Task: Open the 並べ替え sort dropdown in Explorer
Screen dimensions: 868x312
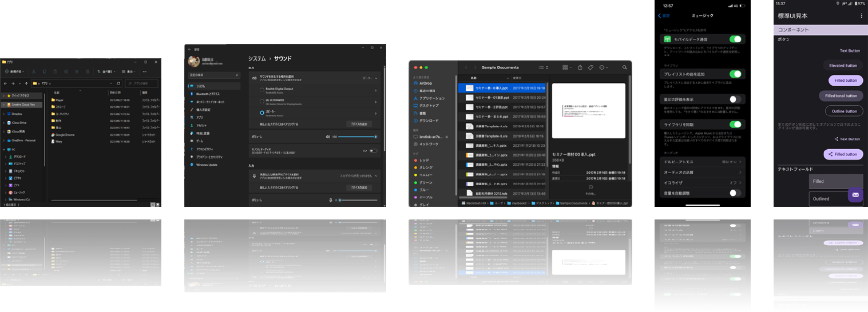Action: point(106,71)
